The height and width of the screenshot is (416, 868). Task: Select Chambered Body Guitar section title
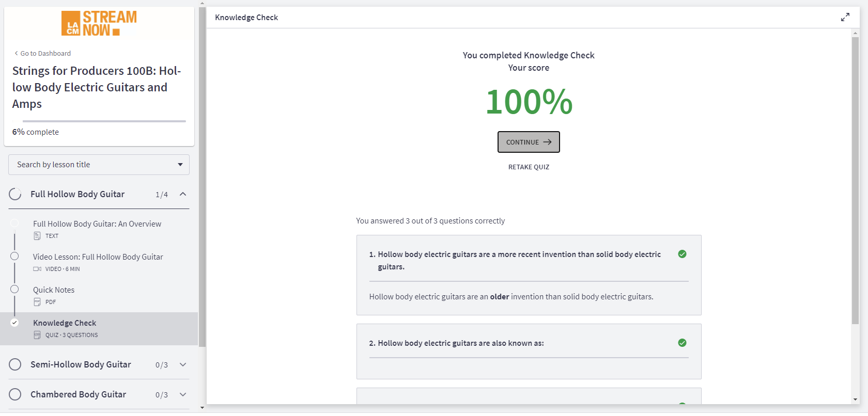tap(78, 394)
